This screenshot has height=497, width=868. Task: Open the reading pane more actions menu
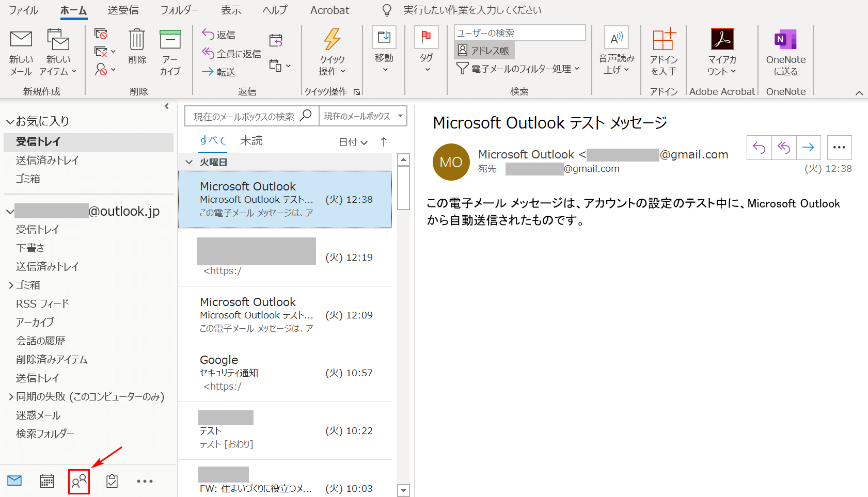839,148
